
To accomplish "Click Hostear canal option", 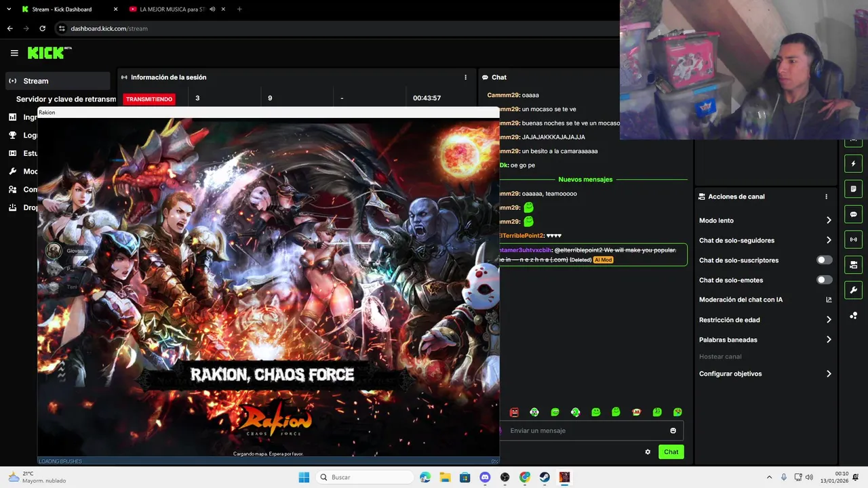I will pos(720,357).
